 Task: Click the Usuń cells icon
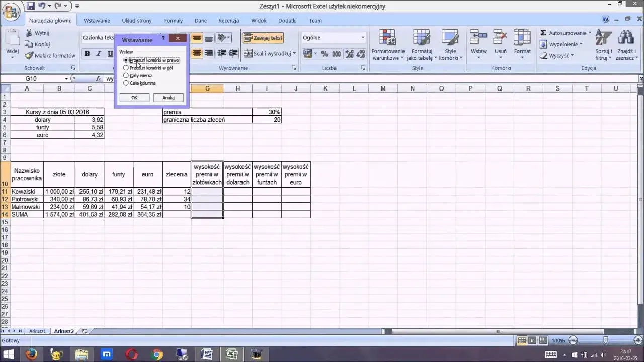(500, 40)
